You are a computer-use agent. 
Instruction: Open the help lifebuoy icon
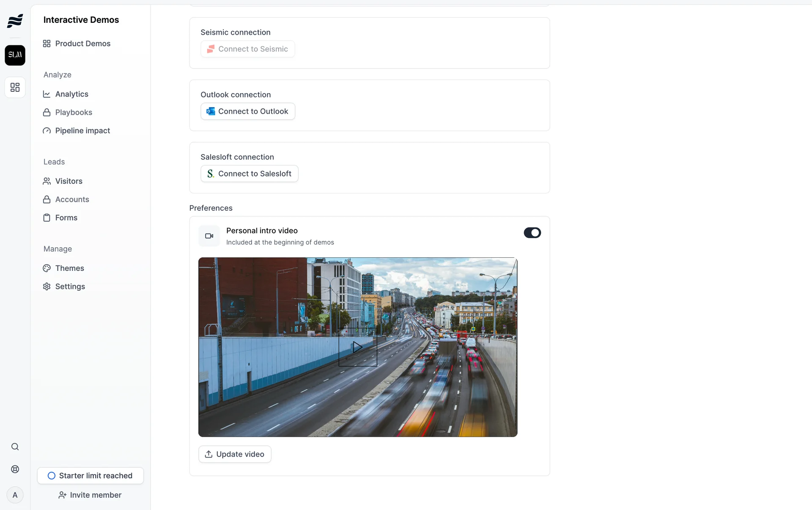pyautogui.click(x=15, y=469)
